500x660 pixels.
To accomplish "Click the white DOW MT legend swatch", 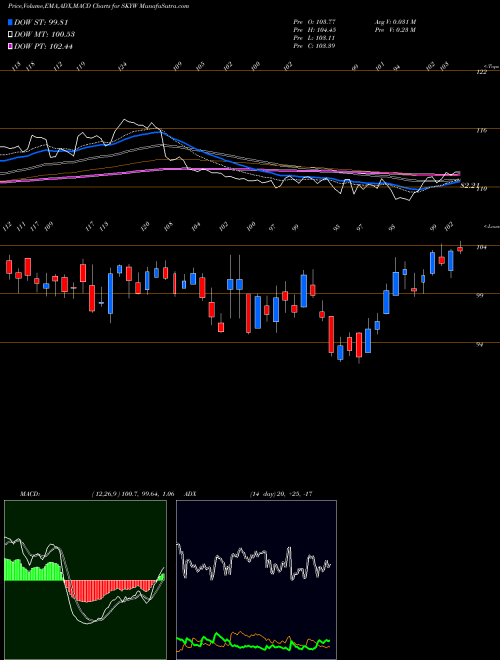I will (10, 34).
